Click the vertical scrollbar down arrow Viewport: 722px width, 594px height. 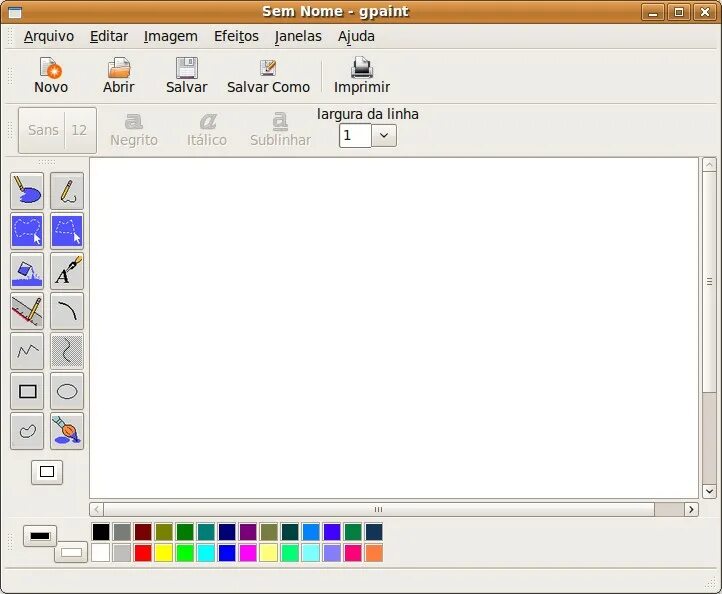[709, 491]
